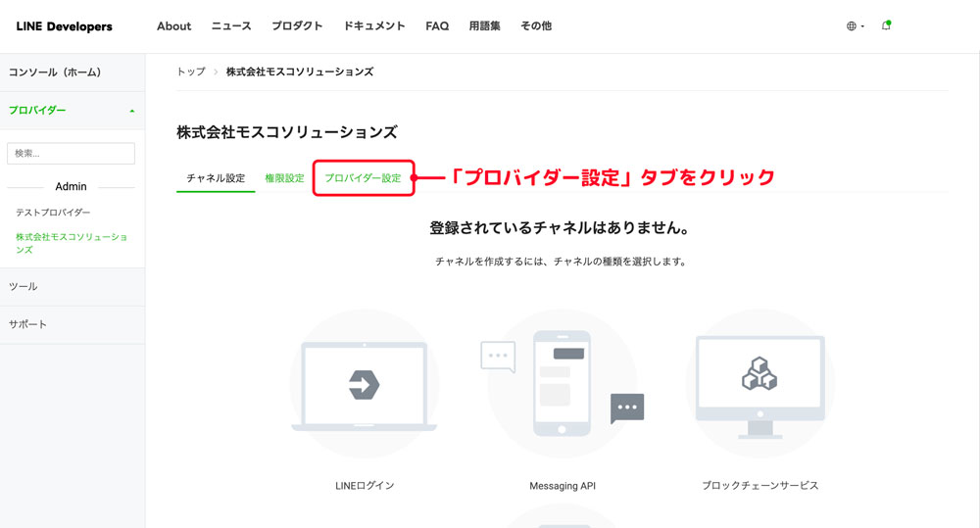Select テストプロバイダー in provider list
The width and height of the screenshot is (980, 528).
(x=53, y=213)
